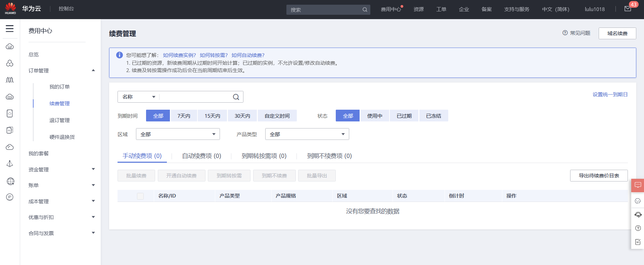The image size is (644, 265).
Task: Switch to the 自动续费项 tab
Action: (x=201, y=156)
